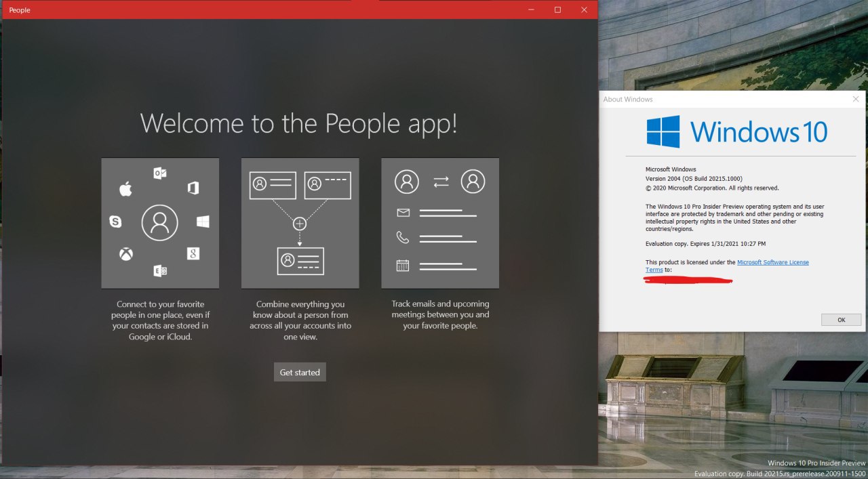Click the Exchange icon
Image resolution: width=868 pixels, height=479 pixels.
tap(160, 271)
